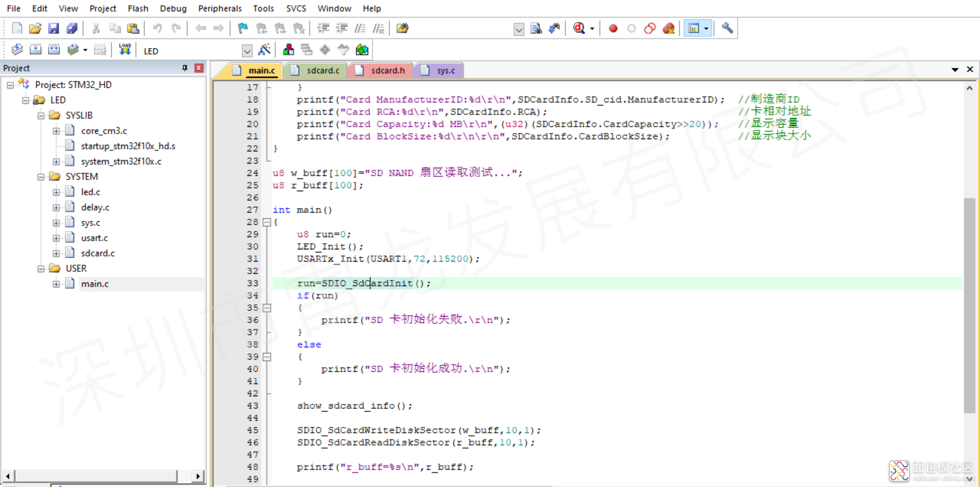Open the Flash menu
This screenshot has width=980, height=487.
point(138,8)
